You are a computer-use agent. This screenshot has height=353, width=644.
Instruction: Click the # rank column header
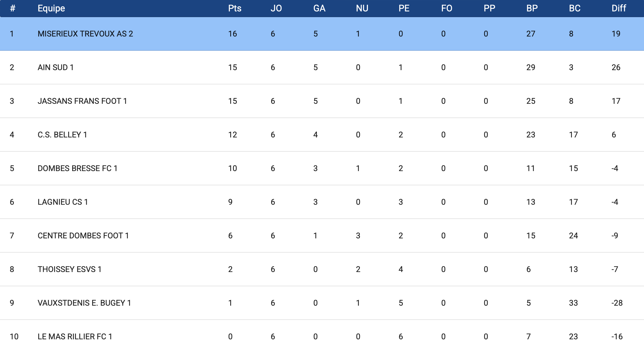coord(12,8)
